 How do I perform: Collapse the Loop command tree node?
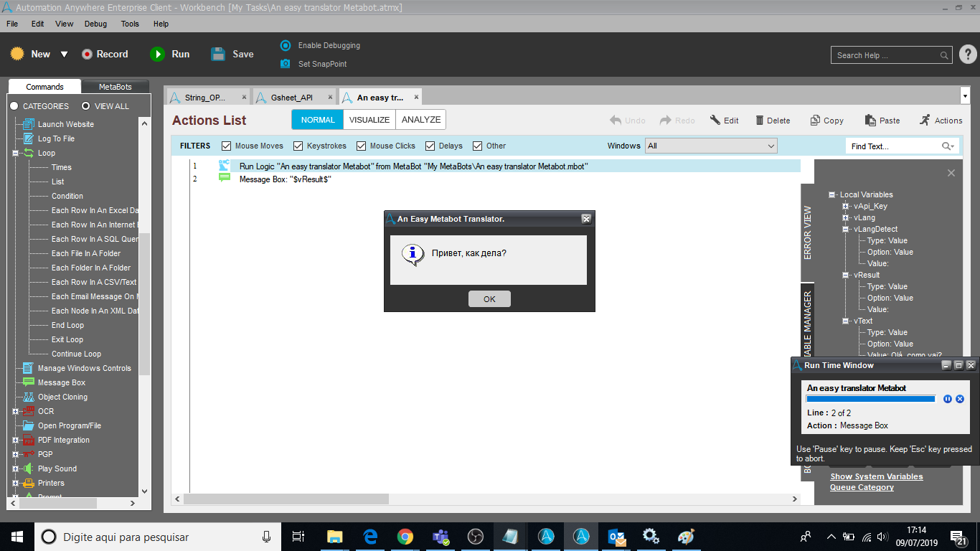tap(16, 153)
